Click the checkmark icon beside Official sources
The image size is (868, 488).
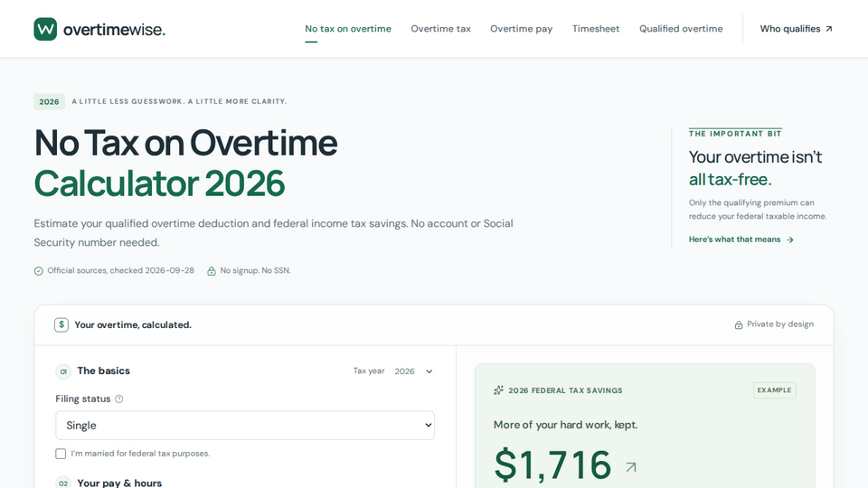click(38, 270)
